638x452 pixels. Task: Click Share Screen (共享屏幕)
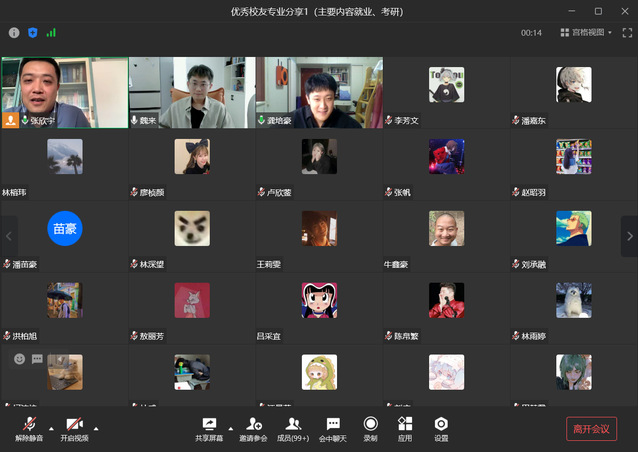click(x=209, y=427)
